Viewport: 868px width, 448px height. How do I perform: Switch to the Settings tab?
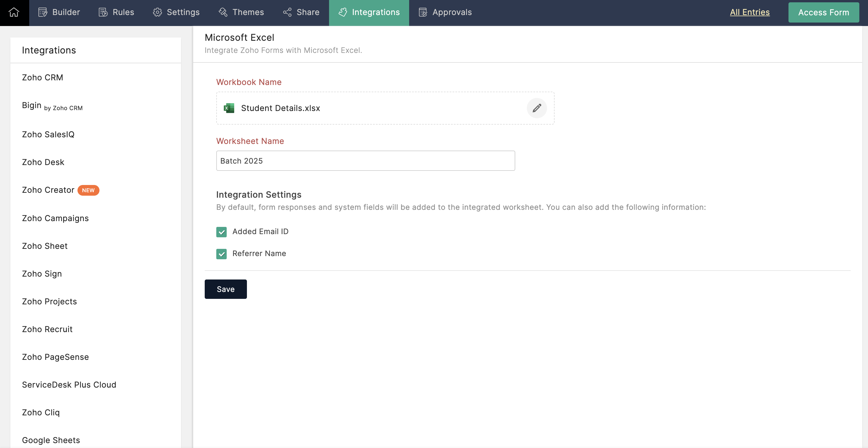[x=176, y=12]
